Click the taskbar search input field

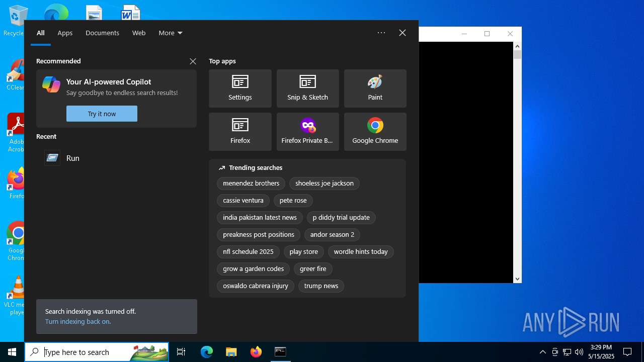97,352
